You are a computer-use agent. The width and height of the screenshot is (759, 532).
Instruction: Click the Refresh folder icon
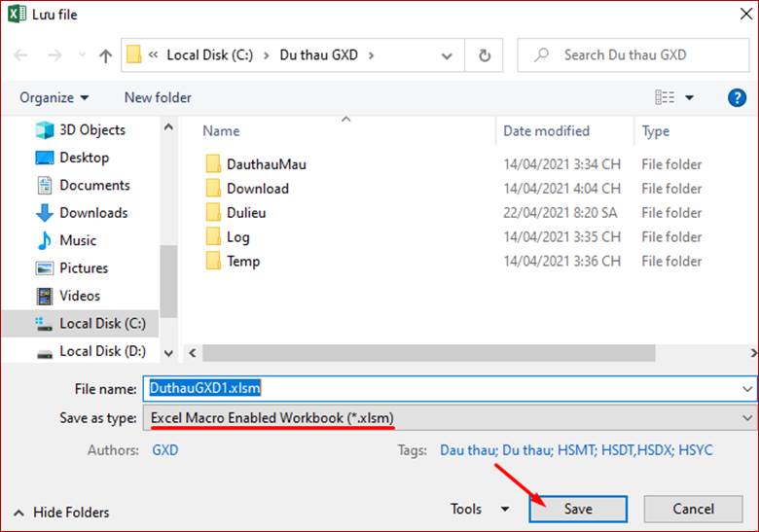[484, 55]
